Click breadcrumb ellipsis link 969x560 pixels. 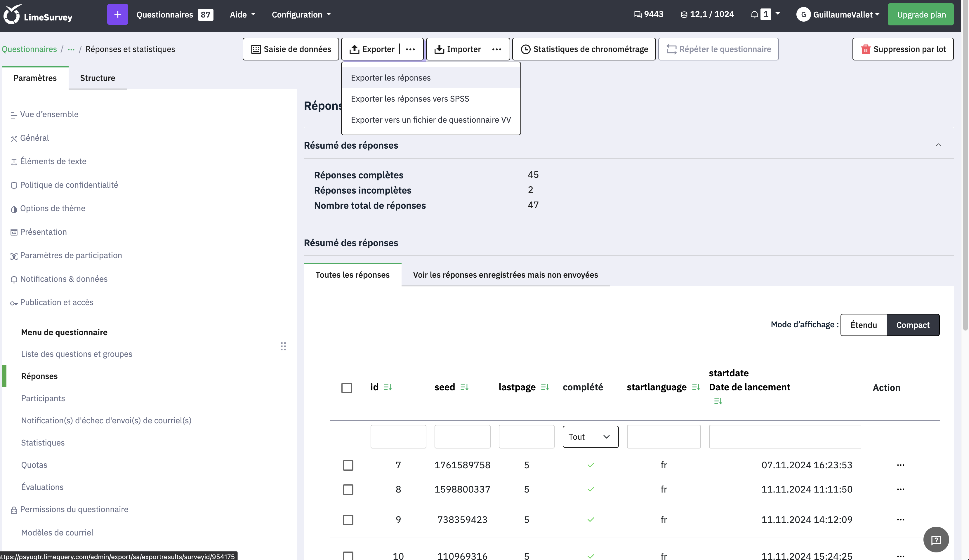tap(71, 49)
